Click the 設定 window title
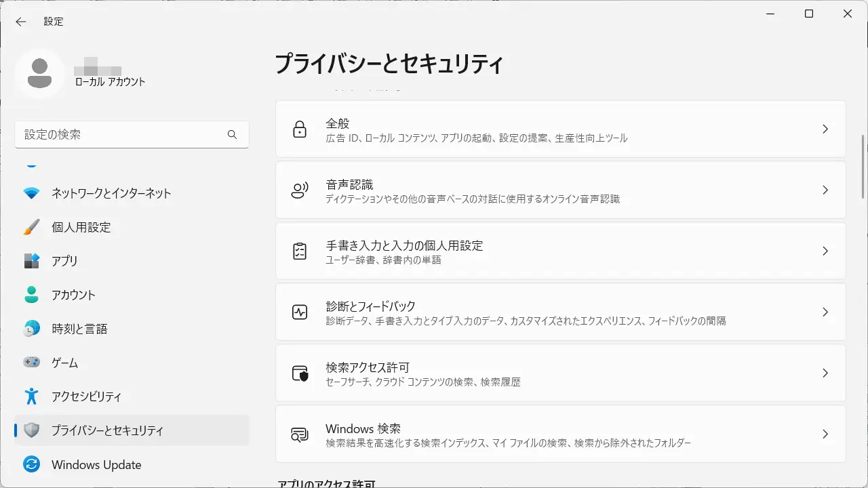868x488 pixels. pos(54,22)
